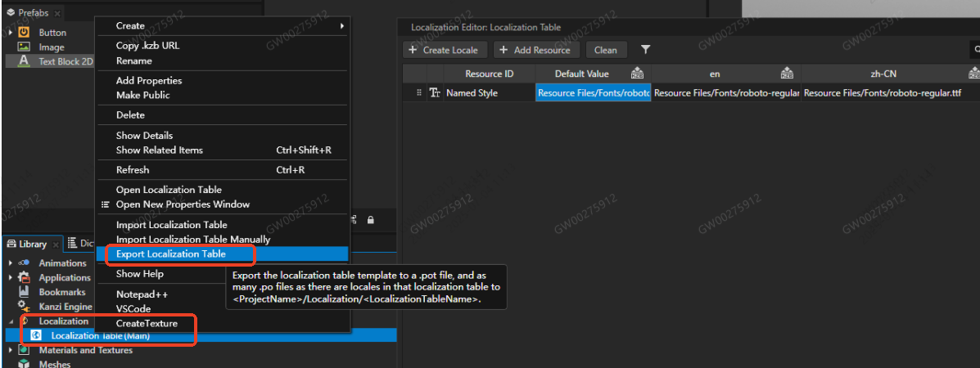
Task: Select Import Localization Table Manually
Action: click(193, 239)
